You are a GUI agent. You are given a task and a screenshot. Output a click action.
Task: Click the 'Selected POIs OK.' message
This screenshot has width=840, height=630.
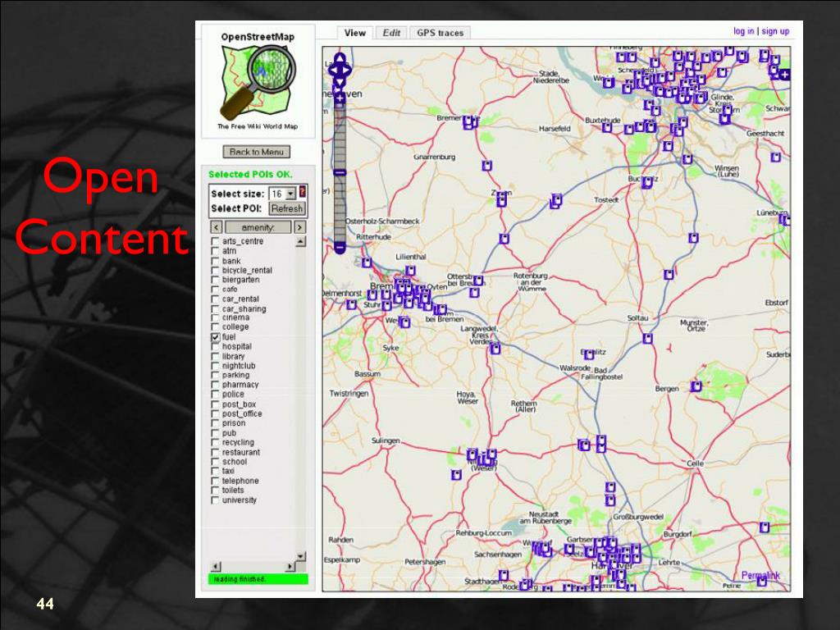click(250, 174)
